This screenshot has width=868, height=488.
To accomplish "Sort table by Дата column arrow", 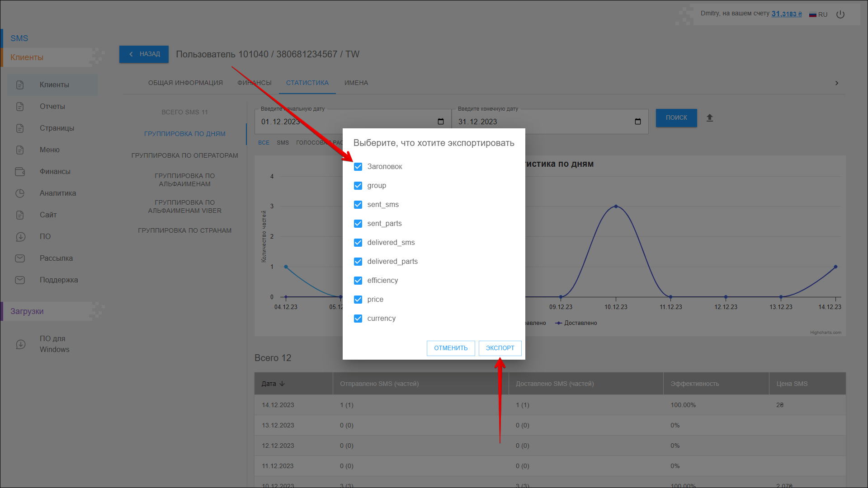I will pos(282,384).
